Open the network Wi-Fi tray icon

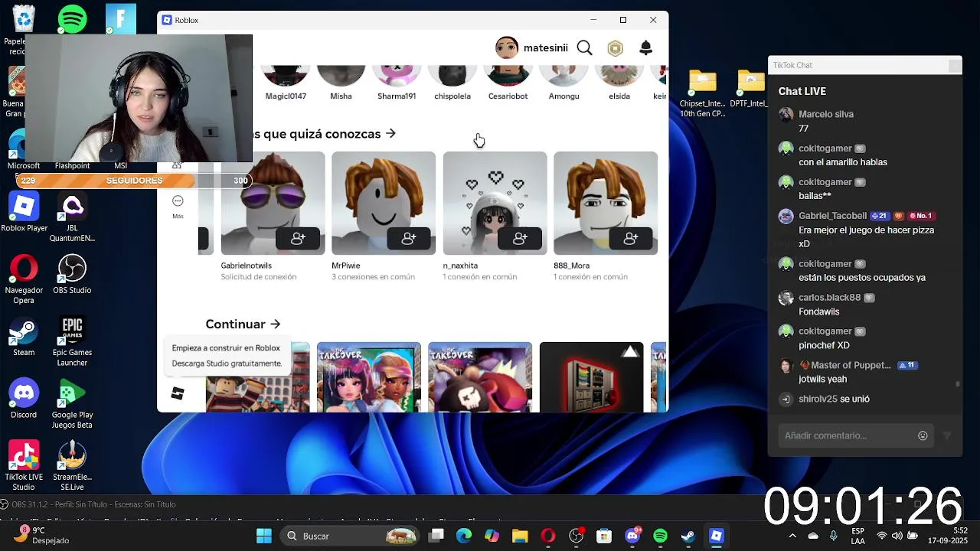tap(882, 536)
